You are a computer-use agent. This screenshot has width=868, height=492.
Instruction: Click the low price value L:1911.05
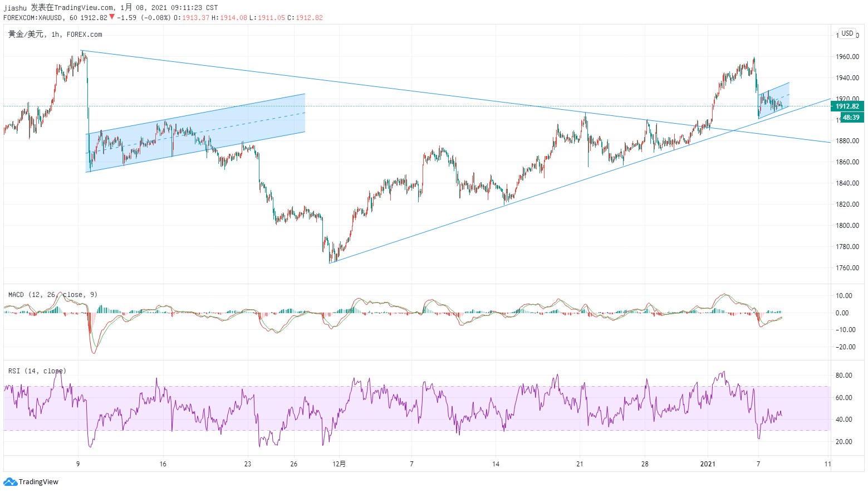click(x=267, y=18)
